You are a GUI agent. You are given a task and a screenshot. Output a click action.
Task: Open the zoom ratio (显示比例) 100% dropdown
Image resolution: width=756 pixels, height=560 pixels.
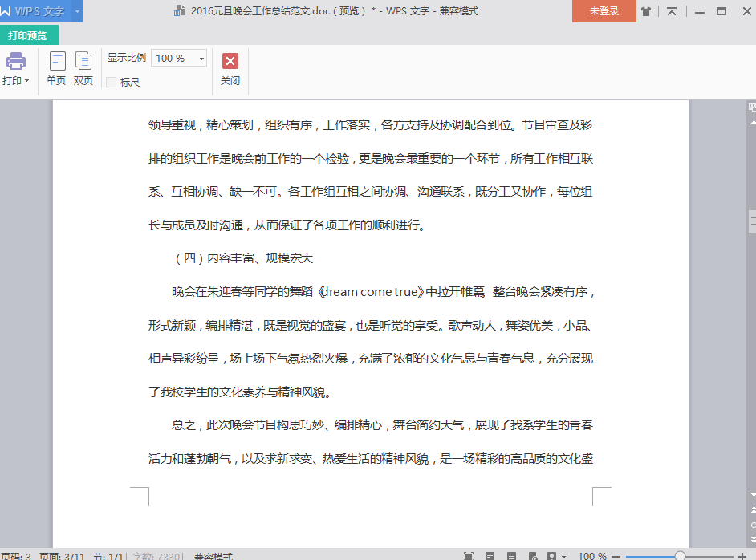tap(201, 59)
